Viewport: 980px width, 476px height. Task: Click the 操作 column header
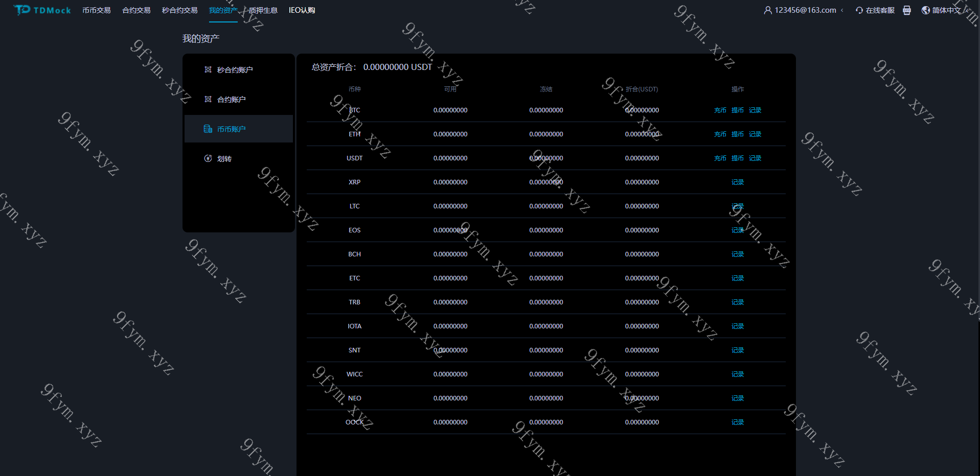738,89
